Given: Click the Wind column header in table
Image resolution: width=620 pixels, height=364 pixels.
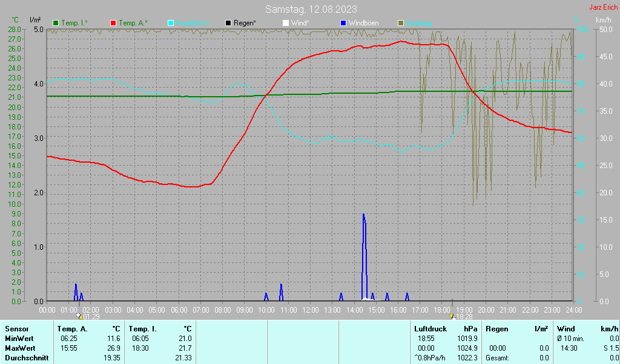Looking at the screenshot, I should (566, 329).
